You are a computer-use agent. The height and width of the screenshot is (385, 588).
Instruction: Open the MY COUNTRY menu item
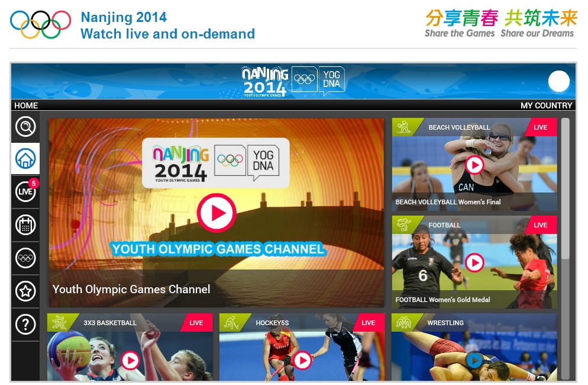[546, 105]
